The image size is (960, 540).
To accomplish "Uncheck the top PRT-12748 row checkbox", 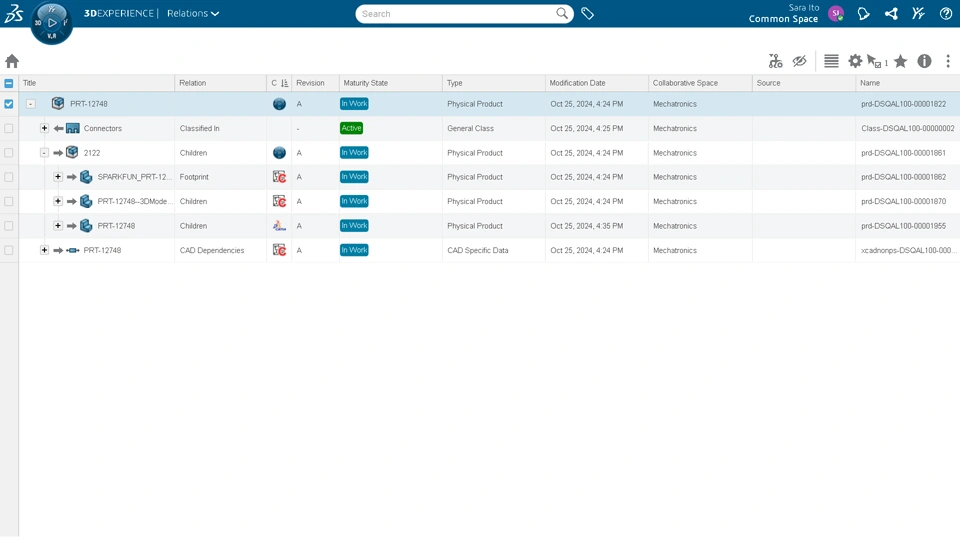I will [x=9, y=104].
